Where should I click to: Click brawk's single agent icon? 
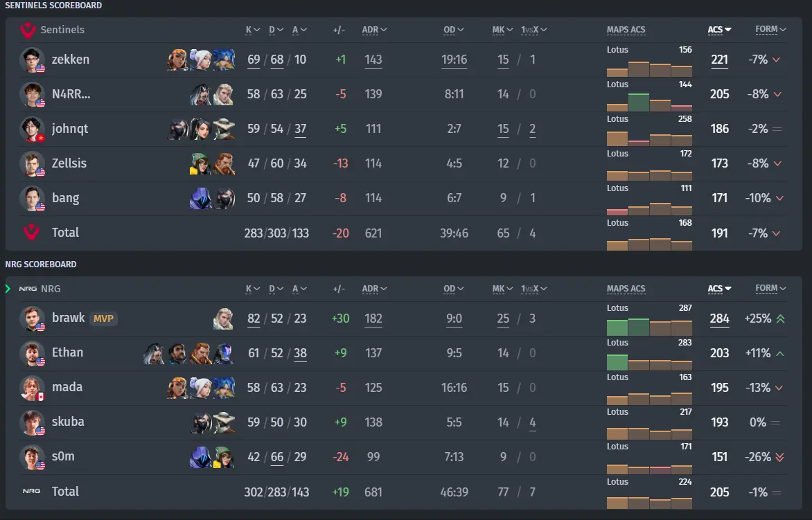tap(223, 319)
